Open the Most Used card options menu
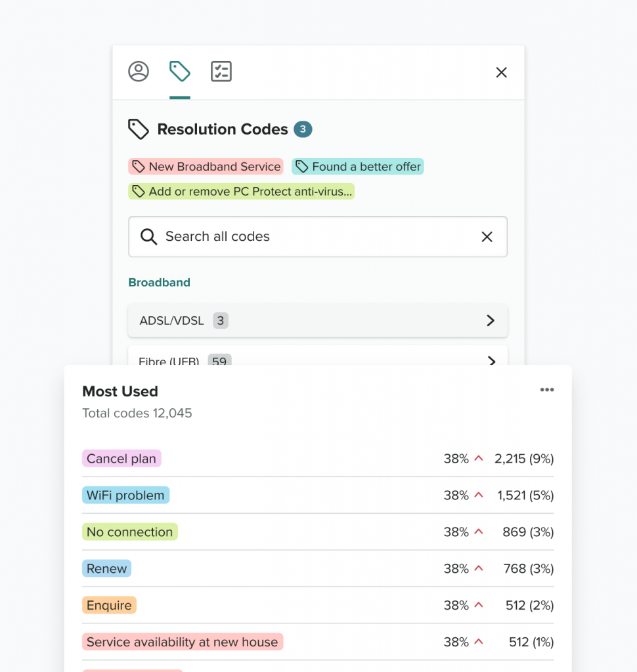637x672 pixels. tap(546, 390)
